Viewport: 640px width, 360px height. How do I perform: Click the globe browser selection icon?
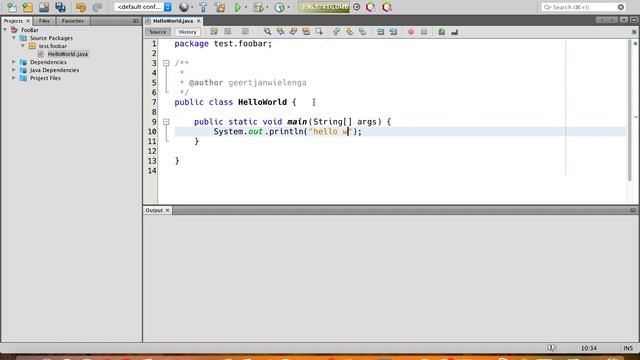184,7
